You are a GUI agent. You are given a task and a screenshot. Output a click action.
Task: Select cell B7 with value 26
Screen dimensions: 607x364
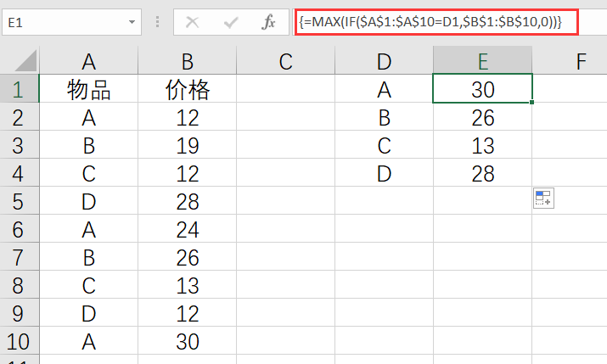188,256
